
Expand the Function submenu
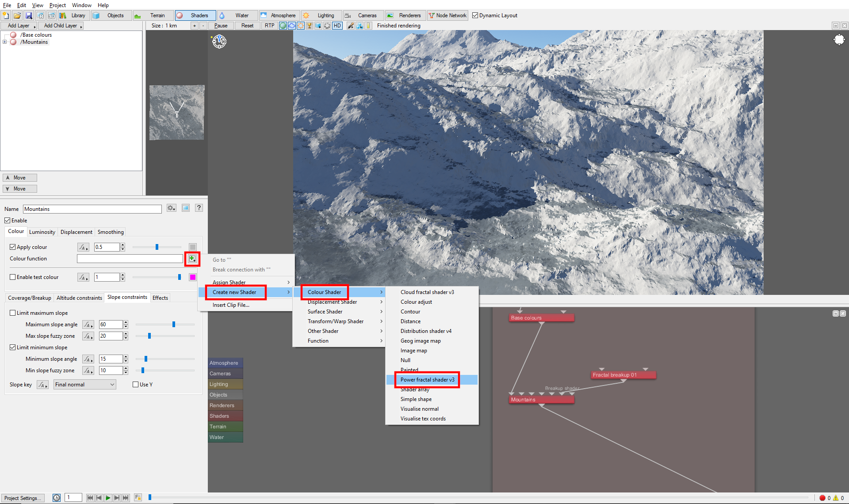coord(340,341)
